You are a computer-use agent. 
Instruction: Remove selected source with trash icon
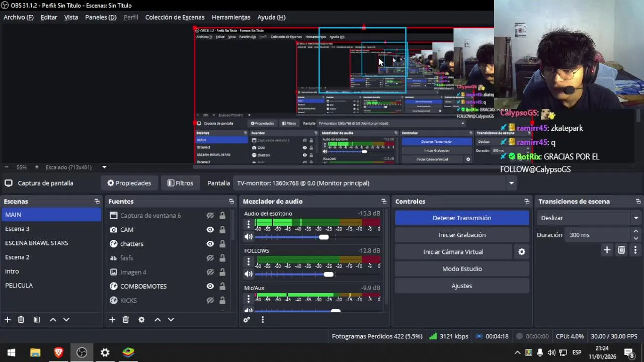pos(126,320)
